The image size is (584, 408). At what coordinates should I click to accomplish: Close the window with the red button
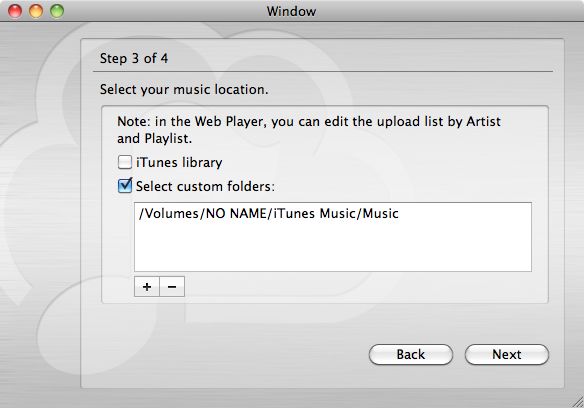coord(15,11)
